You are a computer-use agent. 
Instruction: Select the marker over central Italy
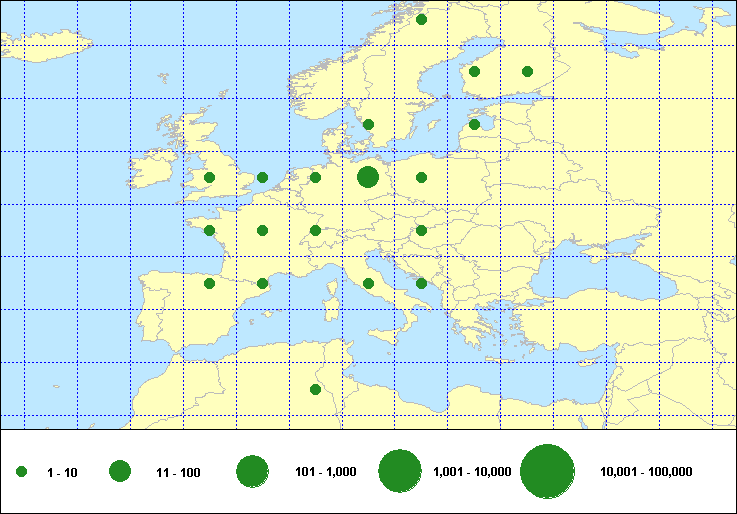tap(368, 283)
